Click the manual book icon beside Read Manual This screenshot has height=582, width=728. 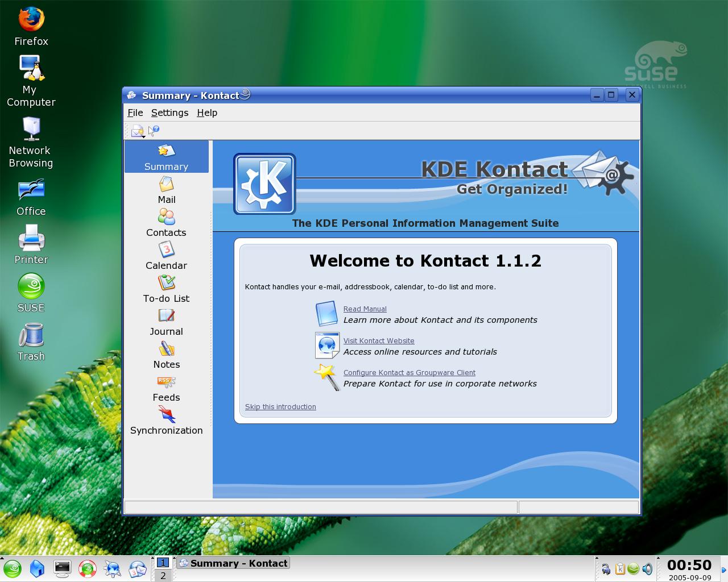tap(326, 314)
